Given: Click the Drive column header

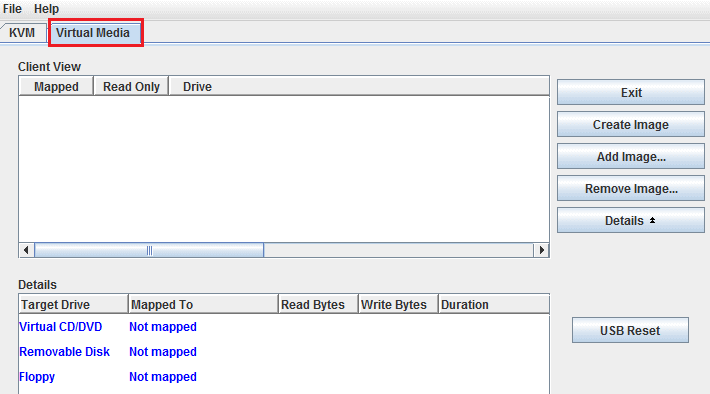Looking at the screenshot, I should coord(359,86).
